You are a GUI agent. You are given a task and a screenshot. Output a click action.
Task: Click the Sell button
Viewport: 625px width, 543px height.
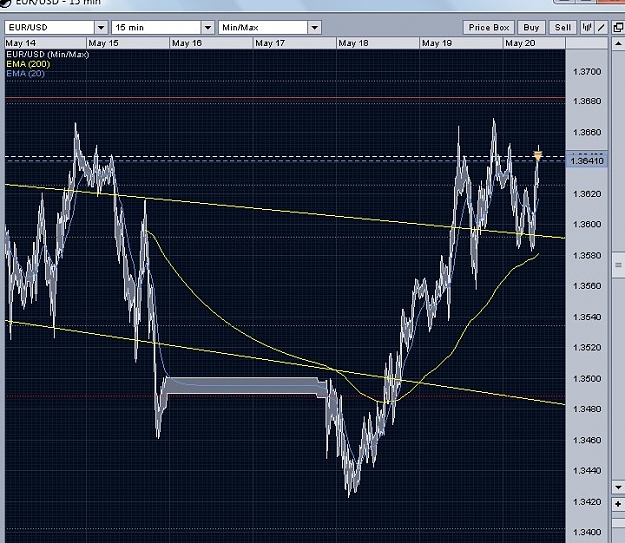point(562,27)
